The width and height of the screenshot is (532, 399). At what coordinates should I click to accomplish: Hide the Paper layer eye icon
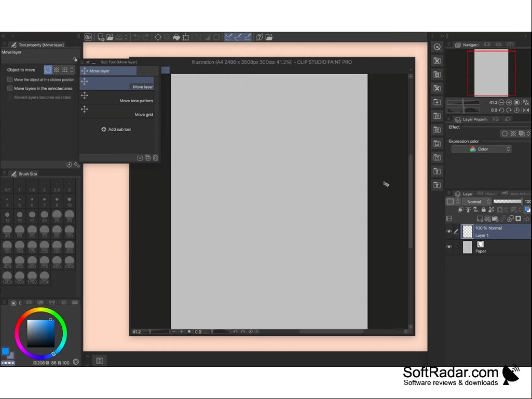[449, 246]
